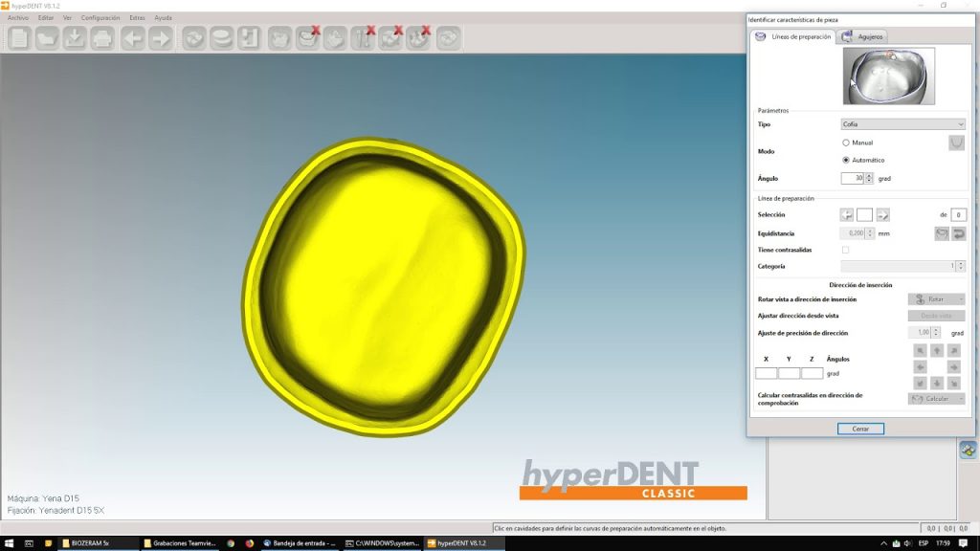Click the Undo left-arrow toolbar icon
This screenshot has width=980, height=551.
pyautogui.click(x=132, y=38)
